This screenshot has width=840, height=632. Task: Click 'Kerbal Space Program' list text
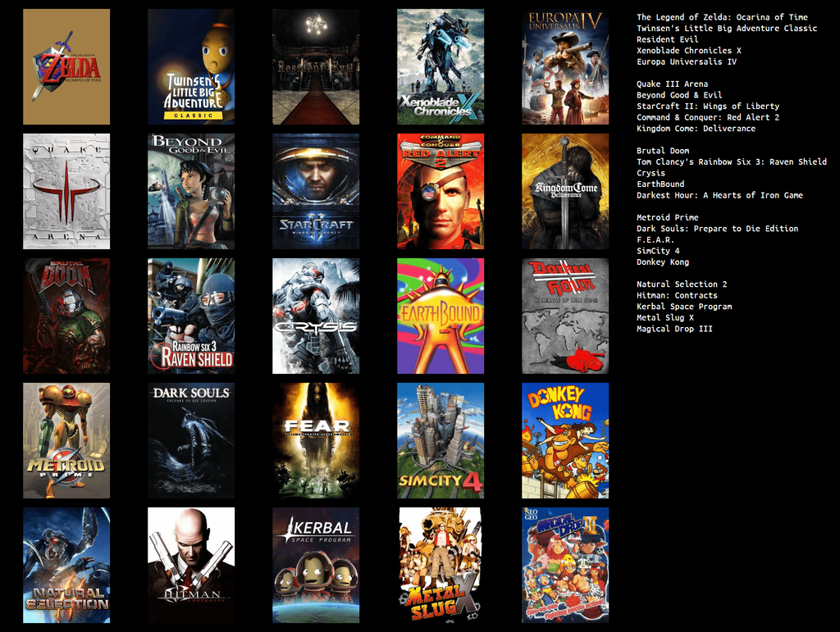pyautogui.click(x=684, y=307)
